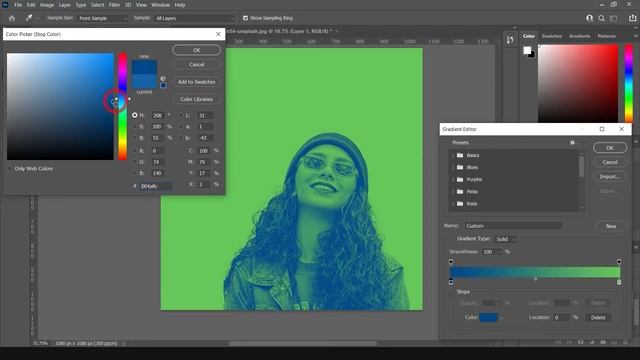
Task: Open the Sample Size dropdown
Action: pyautogui.click(x=102, y=18)
